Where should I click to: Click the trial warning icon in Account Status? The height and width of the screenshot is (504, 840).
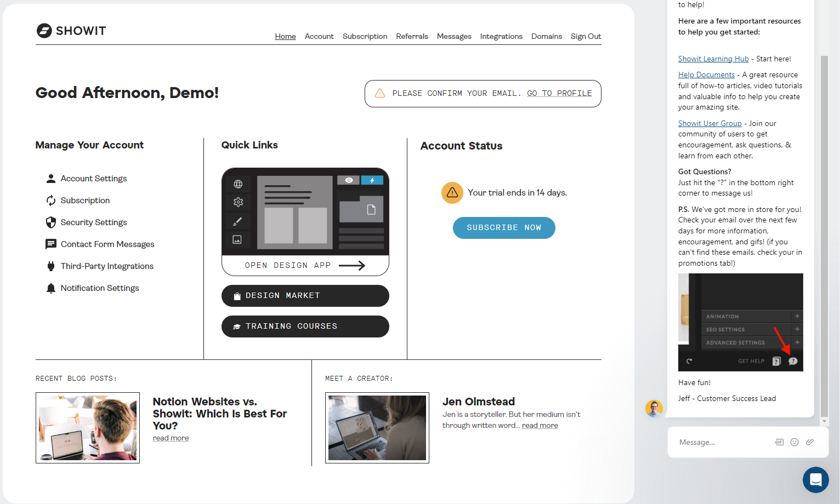click(x=452, y=193)
